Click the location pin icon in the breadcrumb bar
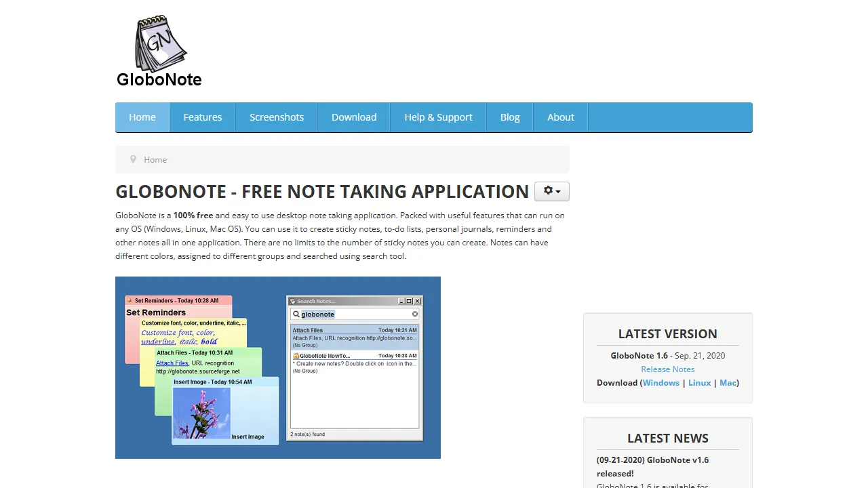This screenshot has height=488, width=868. [x=133, y=159]
